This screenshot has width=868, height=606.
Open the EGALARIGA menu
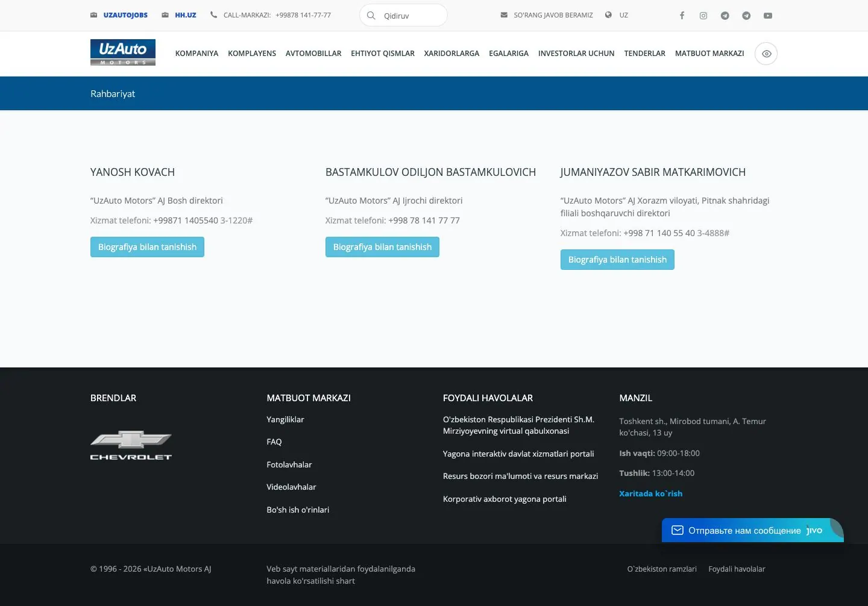(509, 54)
